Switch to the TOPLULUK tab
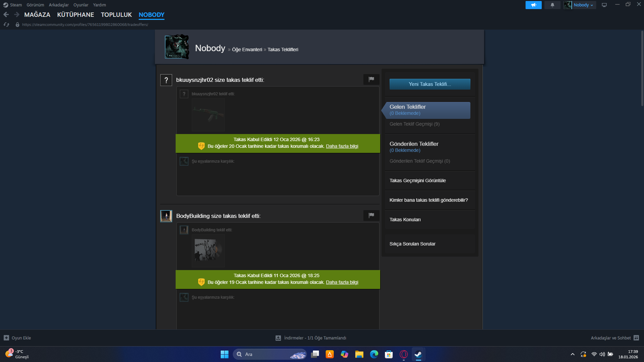The image size is (644, 362). [x=116, y=15]
